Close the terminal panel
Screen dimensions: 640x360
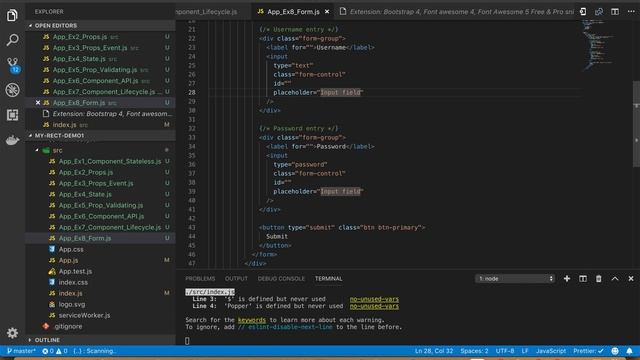point(631,278)
